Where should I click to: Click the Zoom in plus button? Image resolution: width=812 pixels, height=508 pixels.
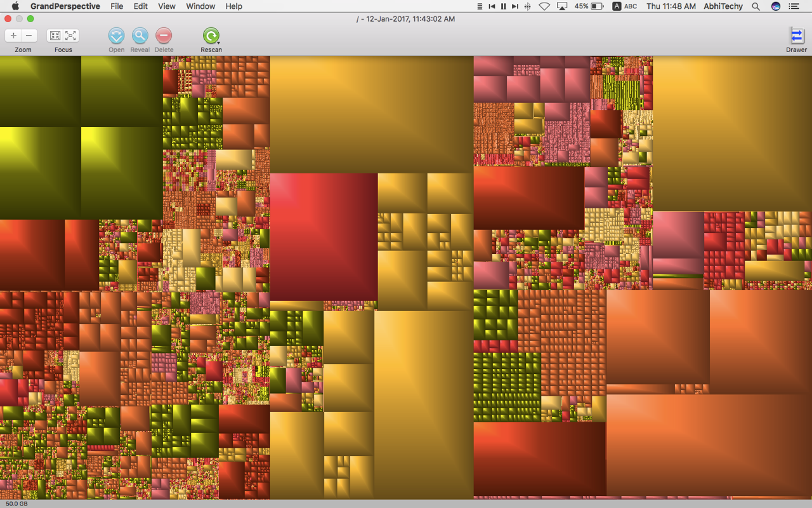coord(13,36)
